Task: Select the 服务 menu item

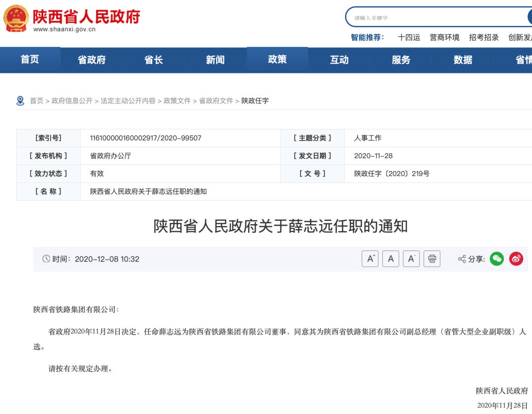Action: pos(400,60)
